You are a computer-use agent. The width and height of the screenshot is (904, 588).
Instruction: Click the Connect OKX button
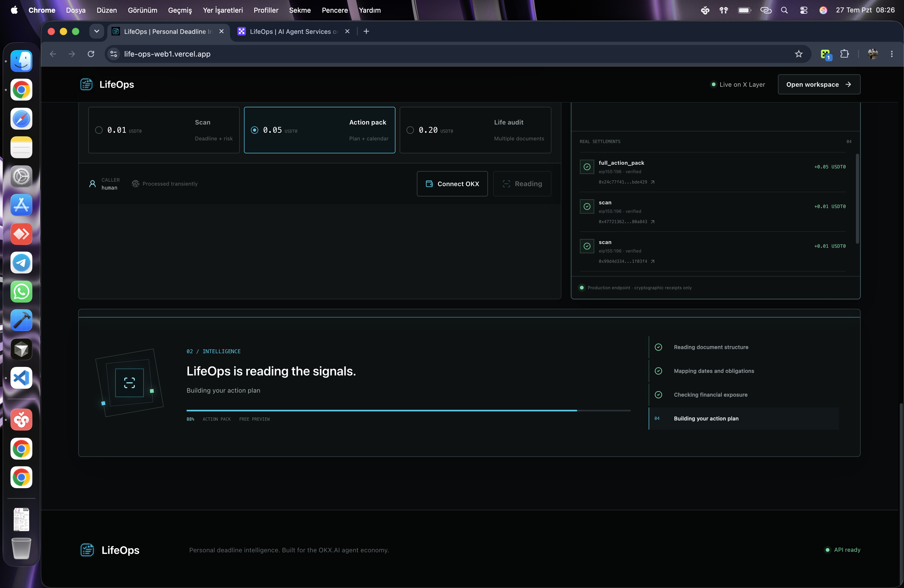pyautogui.click(x=452, y=184)
